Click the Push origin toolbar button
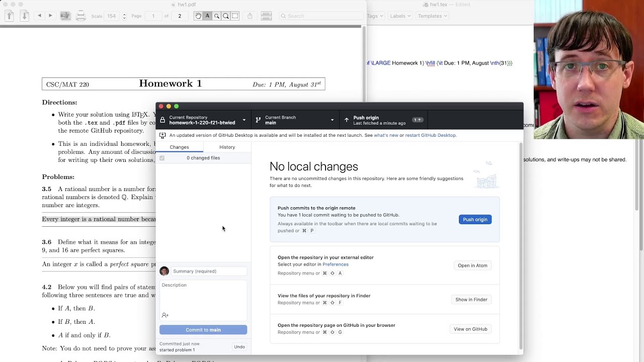Viewport: 644px width, 362px height. tap(384, 120)
